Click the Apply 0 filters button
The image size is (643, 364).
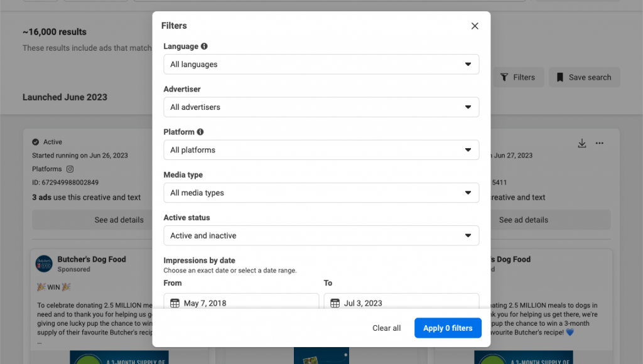pos(448,328)
